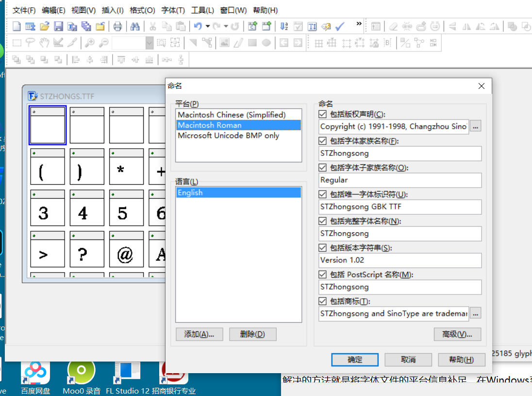The width and height of the screenshot is (532, 396).
Task: Click the show grid icon
Action: click(x=318, y=43)
